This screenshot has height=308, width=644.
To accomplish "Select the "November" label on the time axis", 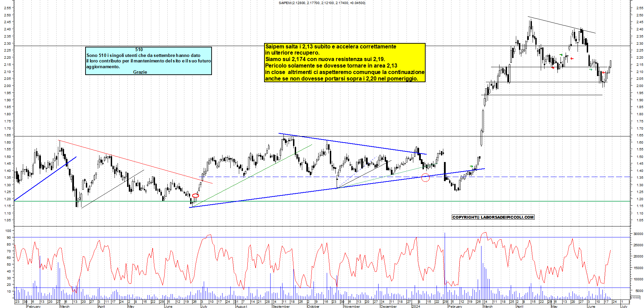I will click(352, 306).
